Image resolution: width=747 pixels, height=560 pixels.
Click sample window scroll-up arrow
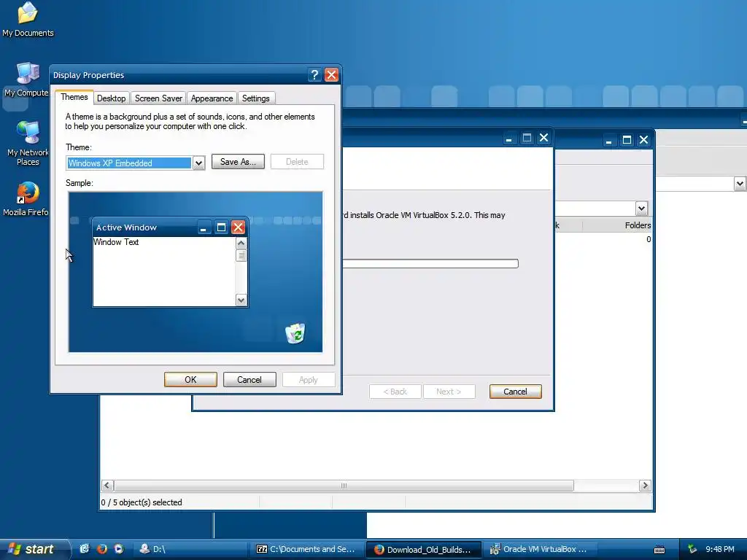coord(241,244)
